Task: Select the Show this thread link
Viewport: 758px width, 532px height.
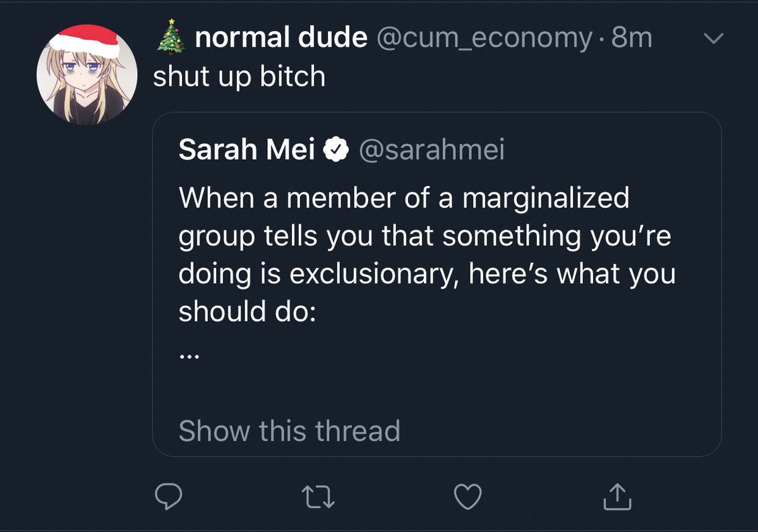Action: (289, 430)
